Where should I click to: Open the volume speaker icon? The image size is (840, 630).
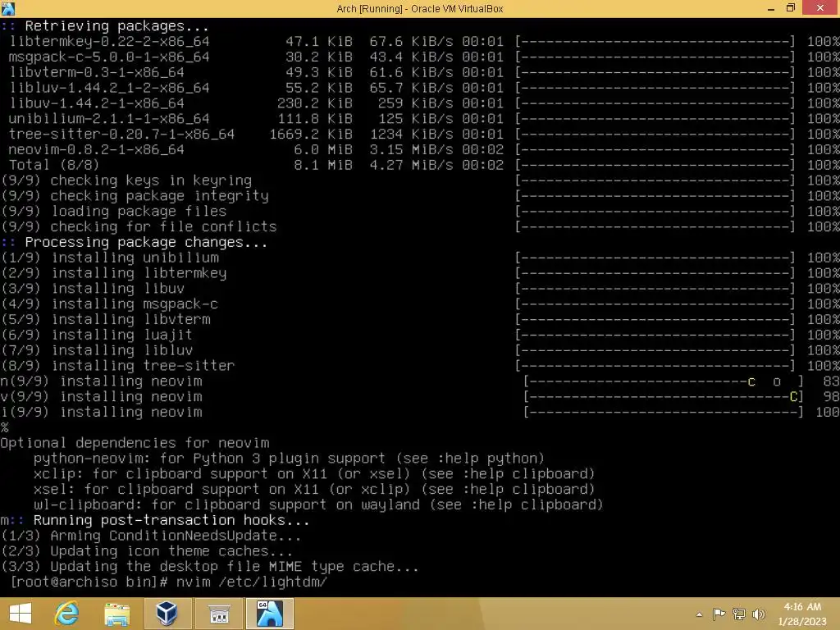(x=758, y=614)
